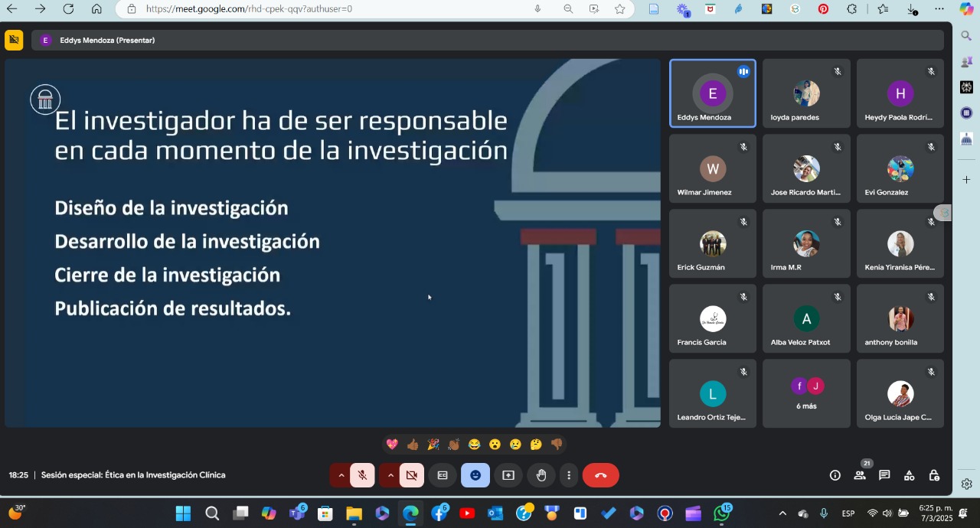Click the present screen icon

508,475
